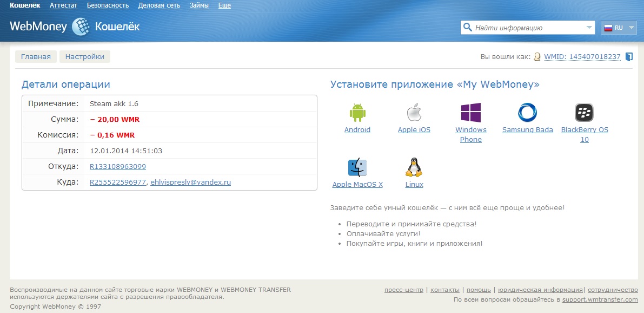Click the Apple iOS text link
This screenshot has height=313, width=644.
414,130
